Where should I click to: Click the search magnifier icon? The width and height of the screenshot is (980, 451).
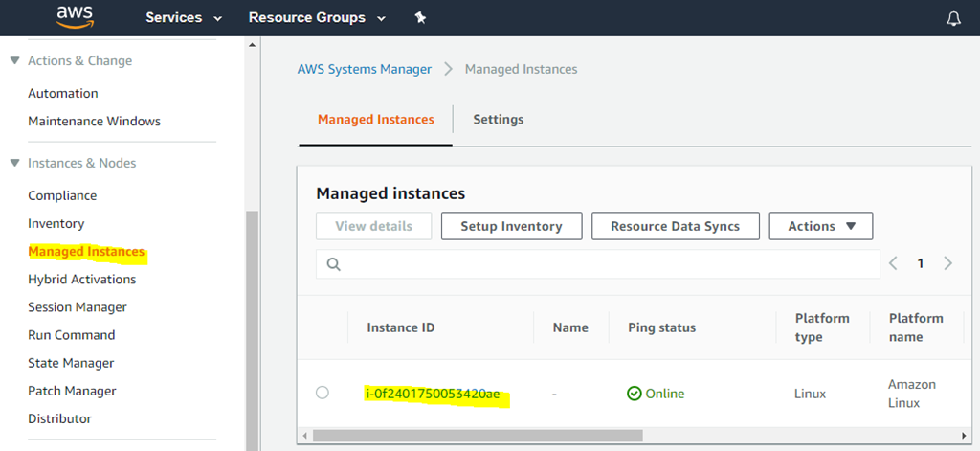[x=334, y=264]
